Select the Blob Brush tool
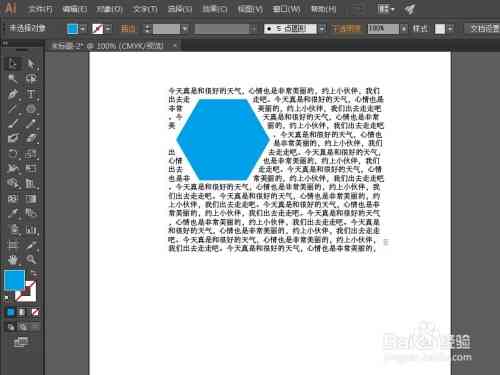Image resolution: width=500 pixels, height=375 pixels. [x=13, y=138]
